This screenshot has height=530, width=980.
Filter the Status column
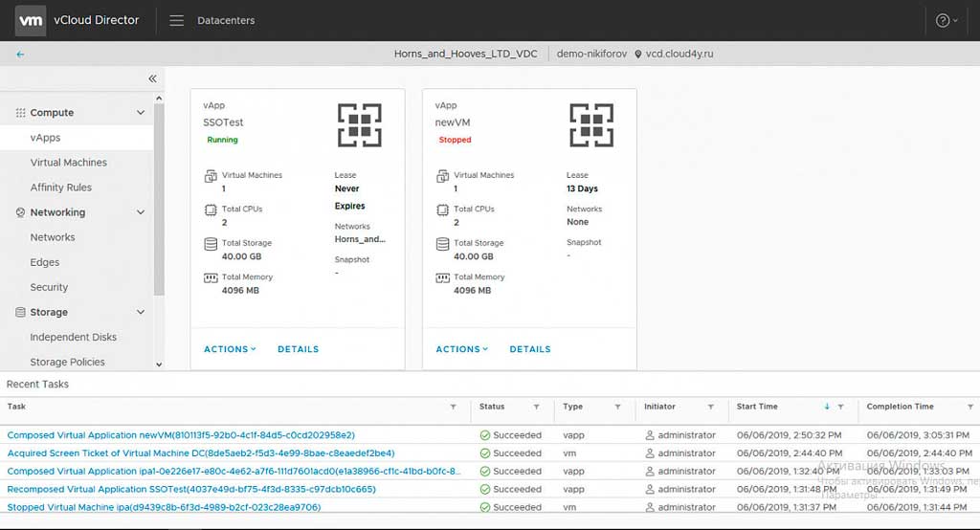click(536, 407)
